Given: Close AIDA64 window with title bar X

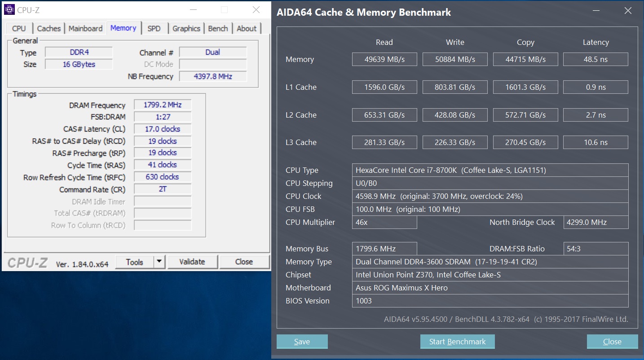Looking at the screenshot, I should (x=628, y=11).
